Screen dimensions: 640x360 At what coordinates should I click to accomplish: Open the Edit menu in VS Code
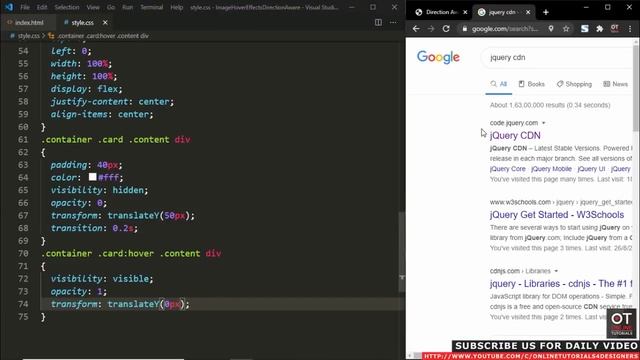coord(42,7)
